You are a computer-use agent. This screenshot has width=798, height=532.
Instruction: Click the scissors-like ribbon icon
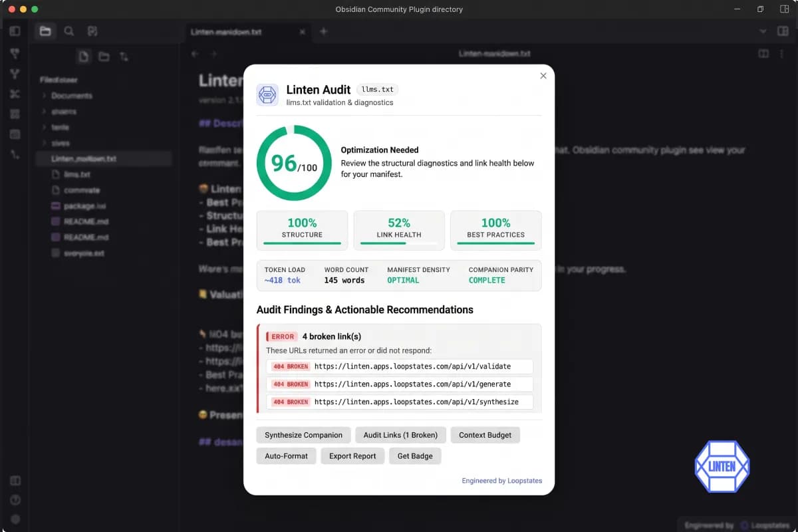(15, 94)
